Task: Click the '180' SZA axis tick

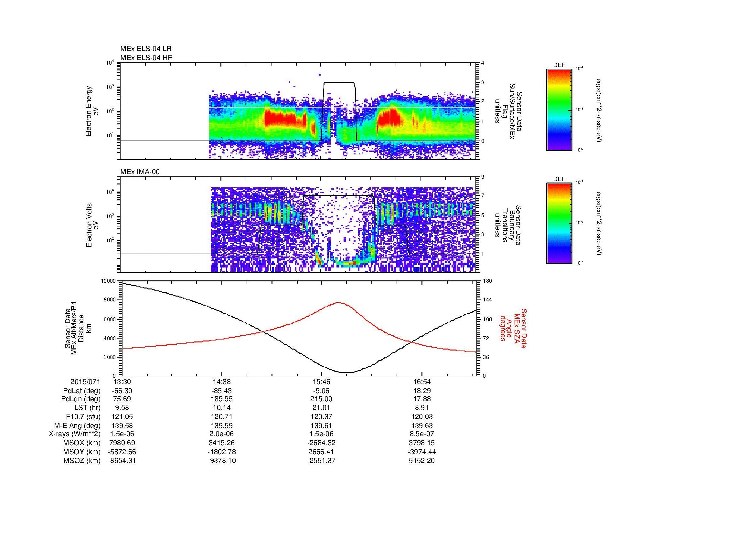Action: [487, 281]
